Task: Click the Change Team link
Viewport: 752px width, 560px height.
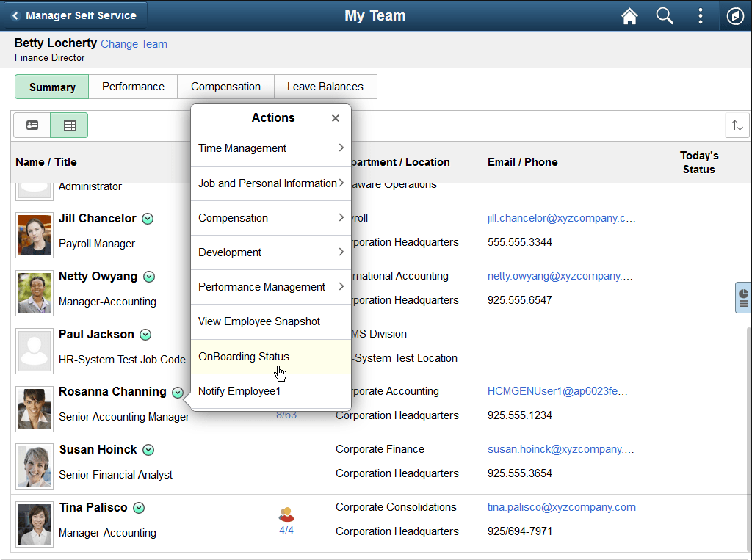Action: [134, 44]
